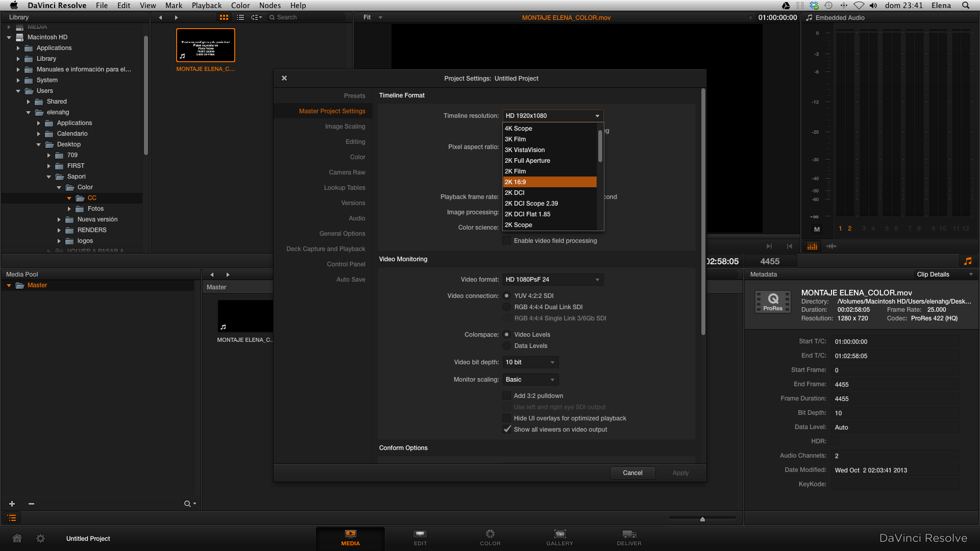Image resolution: width=980 pixels, height=551 pixels.
Task: Toggle the HDR checkbox in metadata
Action: click(836, 441)
